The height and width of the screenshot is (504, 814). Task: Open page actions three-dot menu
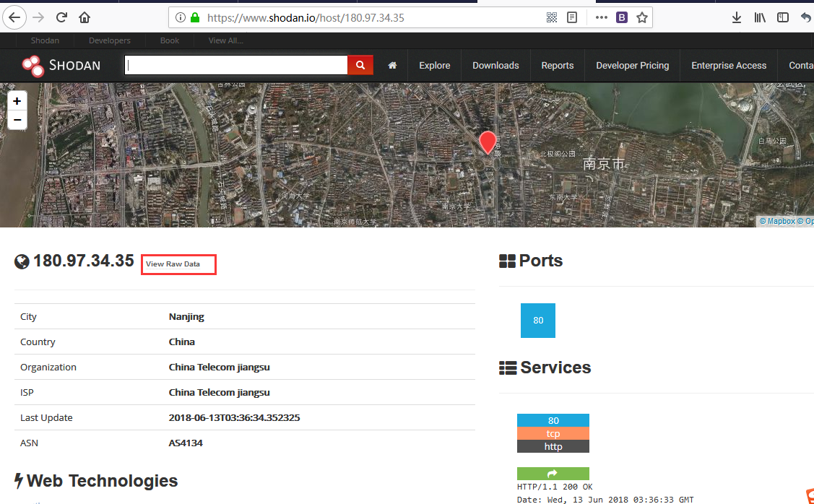[x=601, y=17]
